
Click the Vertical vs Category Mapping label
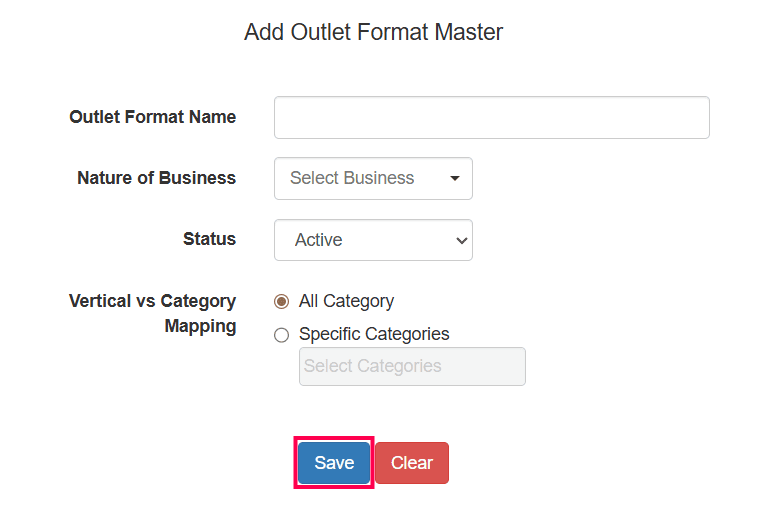(x=152, y=313)
